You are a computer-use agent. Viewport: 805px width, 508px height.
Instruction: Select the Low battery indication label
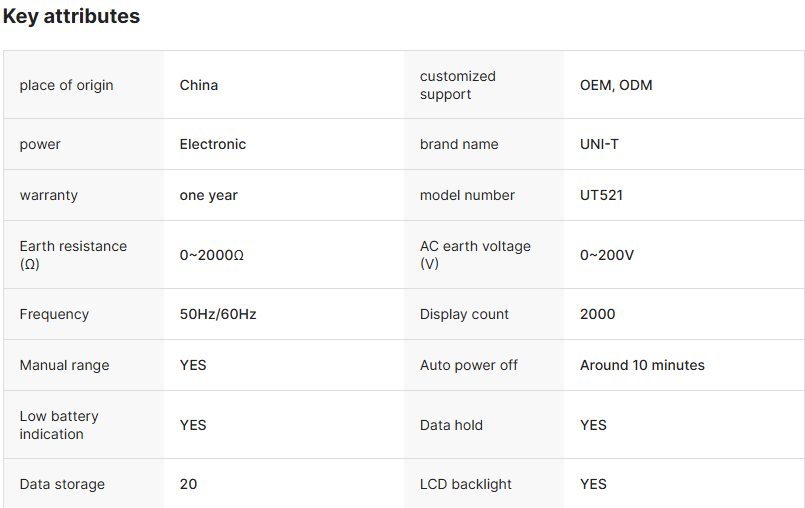pos(59,425)
